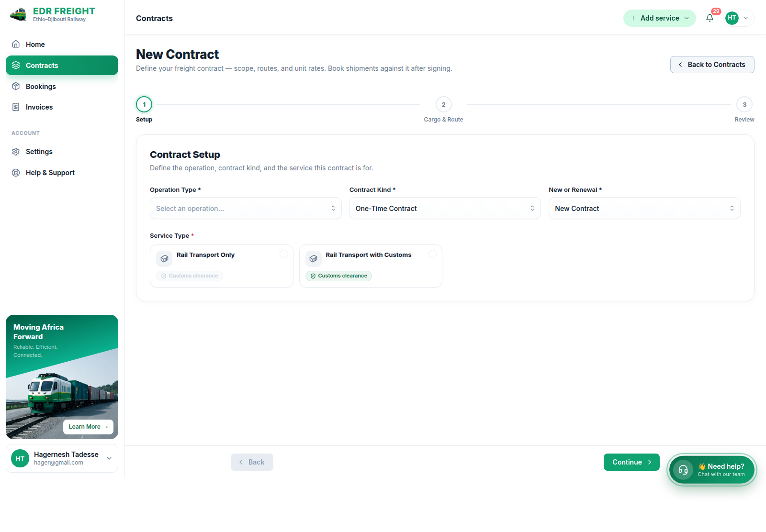Click the headset chat icon
The width and height of the screenshot is (766, 532).
[x=683, y=470]
